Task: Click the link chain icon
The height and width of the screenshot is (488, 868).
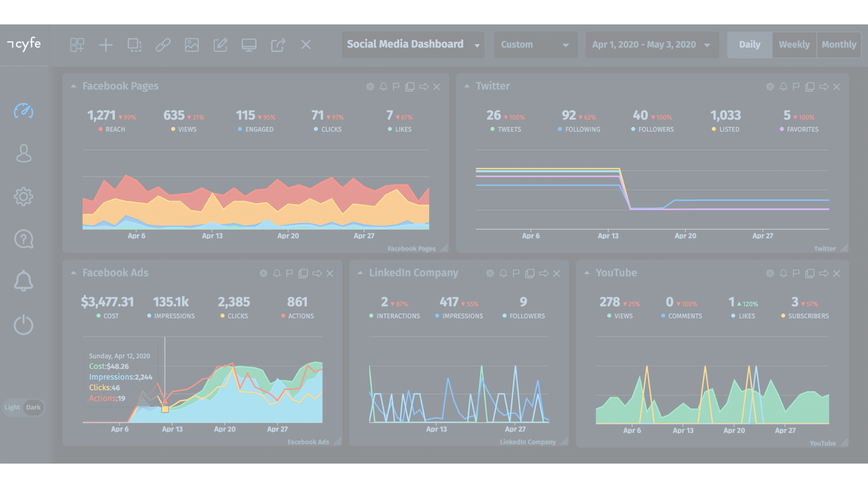Action: [x=163, y=45]
